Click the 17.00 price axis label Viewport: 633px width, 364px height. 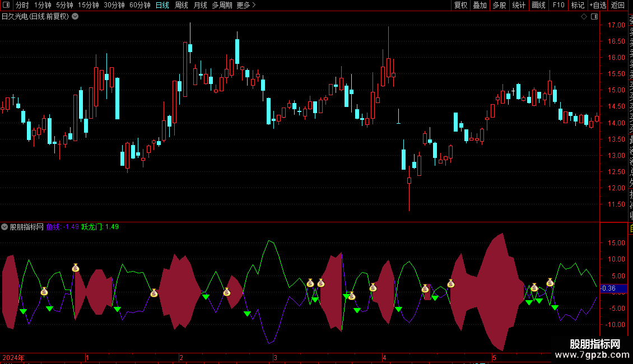616,25
